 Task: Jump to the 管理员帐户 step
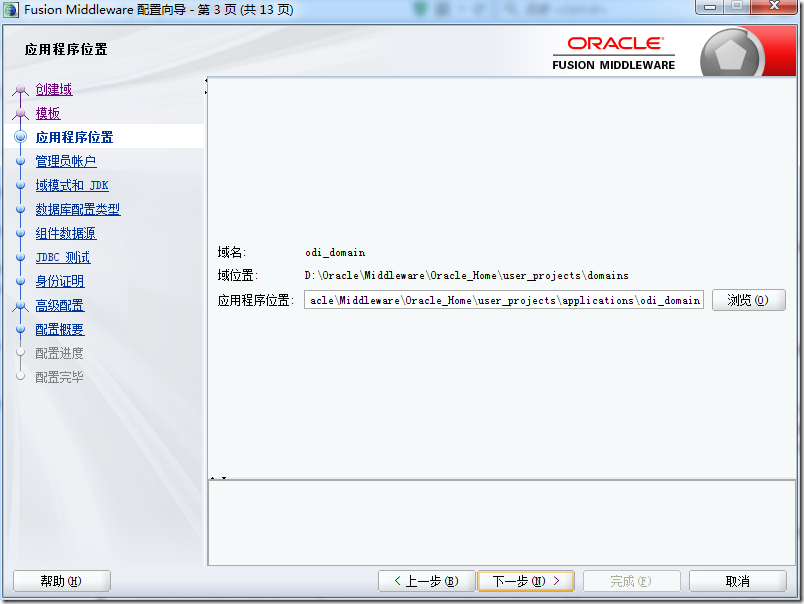(x=66, y=161)
